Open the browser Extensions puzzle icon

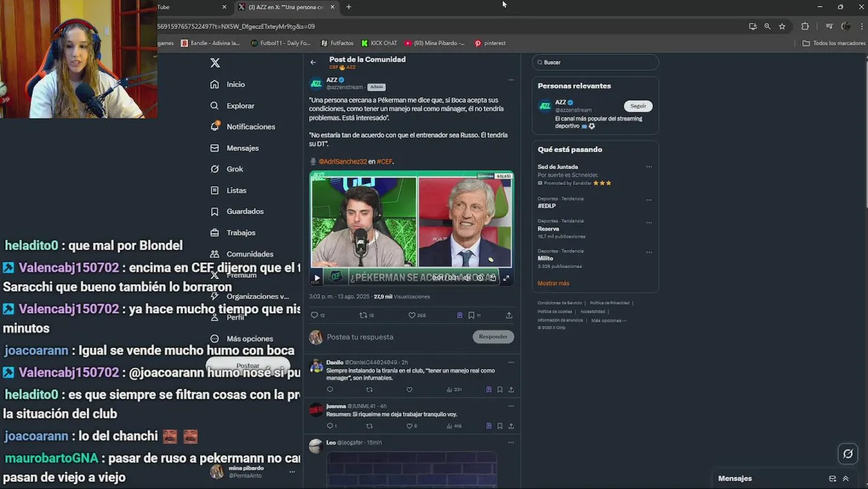click(805, 26)
